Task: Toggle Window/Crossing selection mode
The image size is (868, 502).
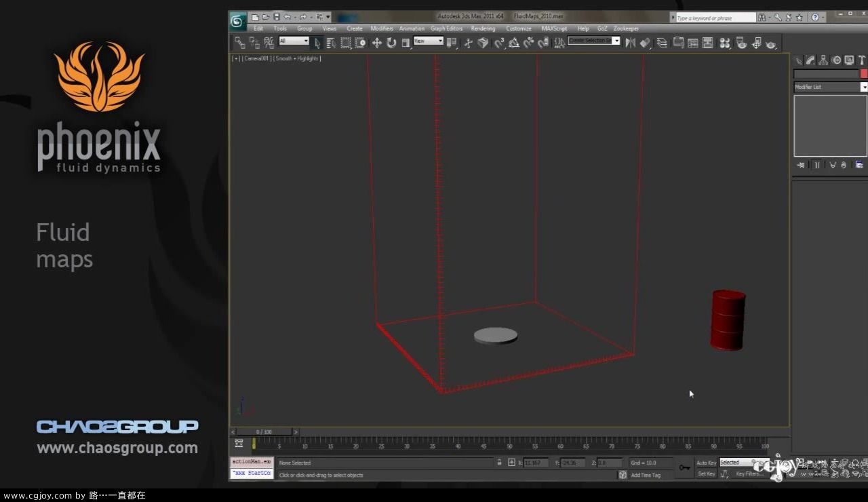Action: [x=360, y=43]
